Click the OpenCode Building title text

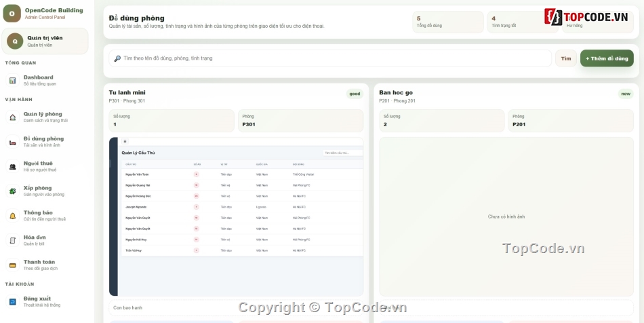pyautogui.click(x=54, y=10)
